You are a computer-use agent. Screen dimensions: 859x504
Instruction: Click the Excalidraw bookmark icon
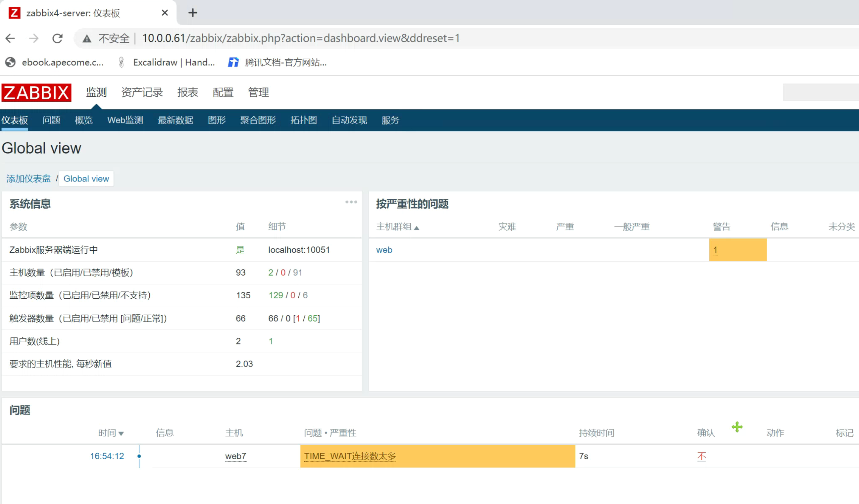(x=121, y=62)
